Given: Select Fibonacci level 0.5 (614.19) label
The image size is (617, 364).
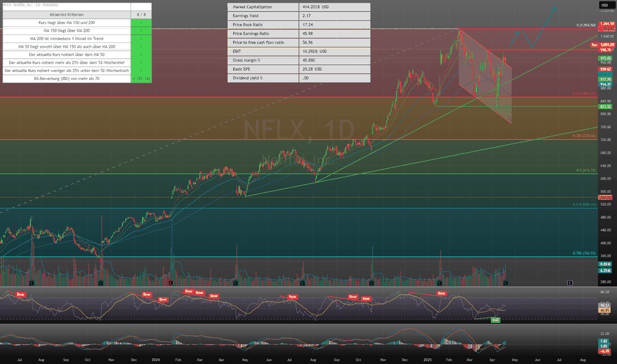Looking at the screenshot, I should click(586, 170).
